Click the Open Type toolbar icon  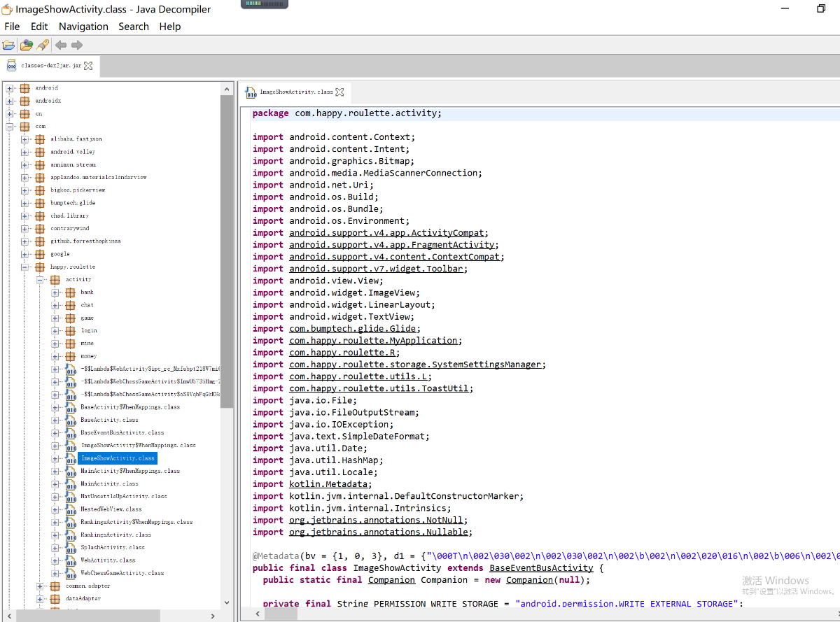tap(26, 45)
